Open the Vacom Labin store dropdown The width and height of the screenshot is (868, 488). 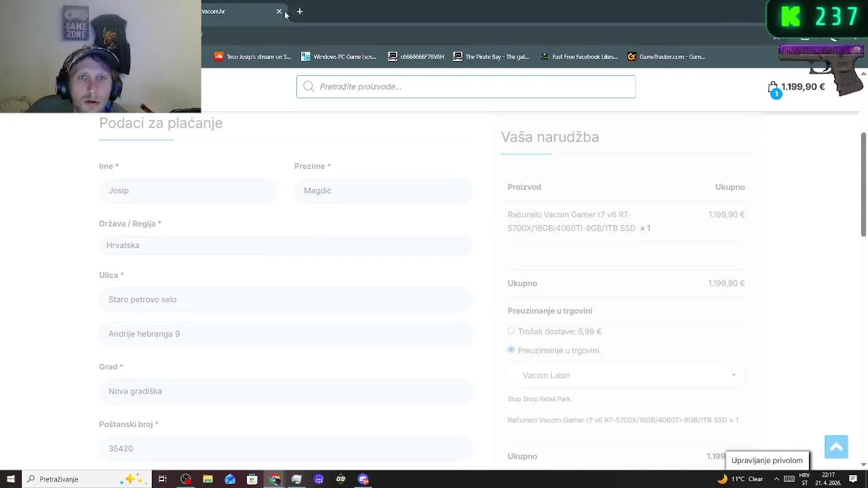pos(626,375)
